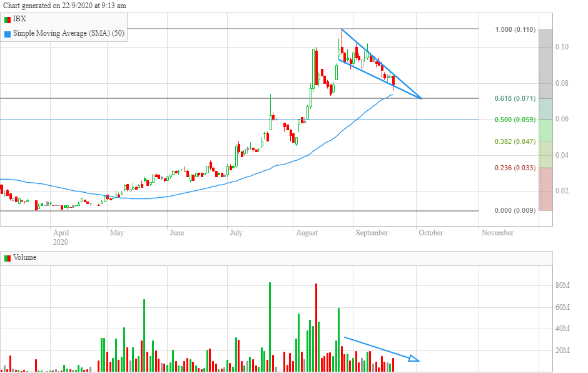Click the grey Fibonacci zone band
Viewport: 588px width, 373px height.
[x=545, y=64]
